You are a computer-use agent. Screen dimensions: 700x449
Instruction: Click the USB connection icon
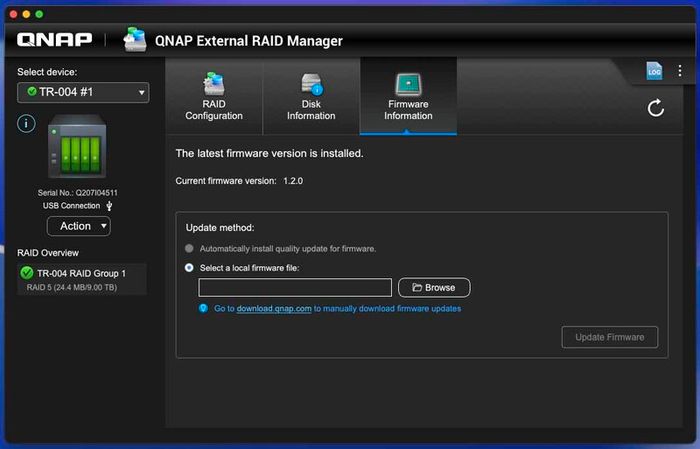coord(109,206)
